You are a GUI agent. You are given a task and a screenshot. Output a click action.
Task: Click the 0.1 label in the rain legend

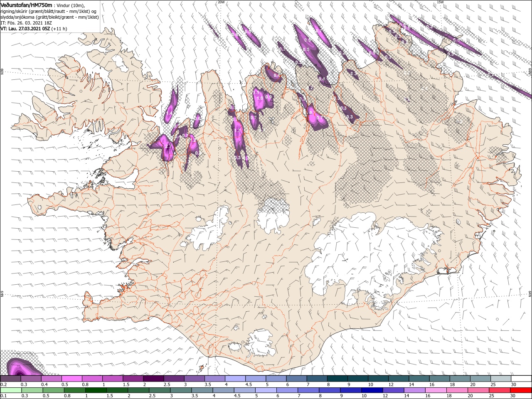(x=3, y=396)
